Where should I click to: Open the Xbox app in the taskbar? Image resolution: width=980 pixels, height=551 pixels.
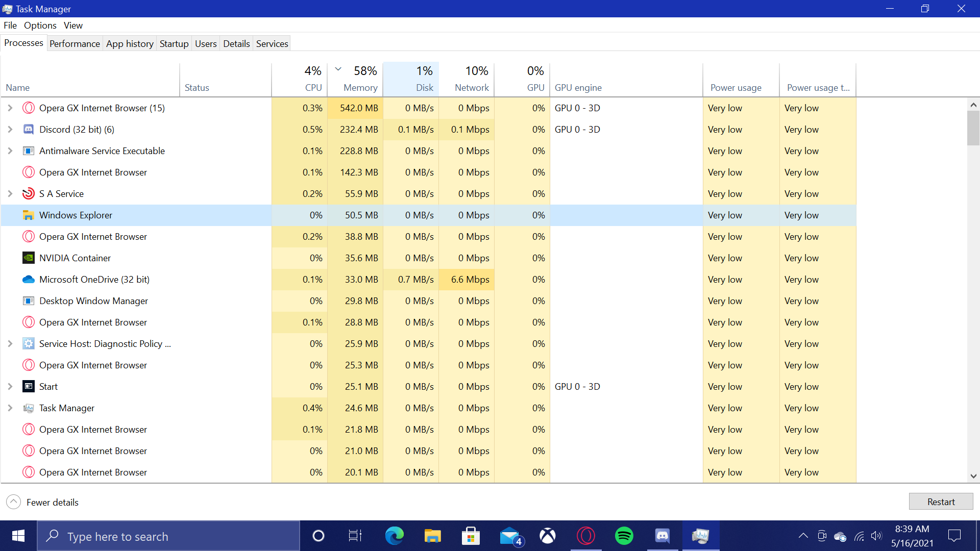pos(547,536)
